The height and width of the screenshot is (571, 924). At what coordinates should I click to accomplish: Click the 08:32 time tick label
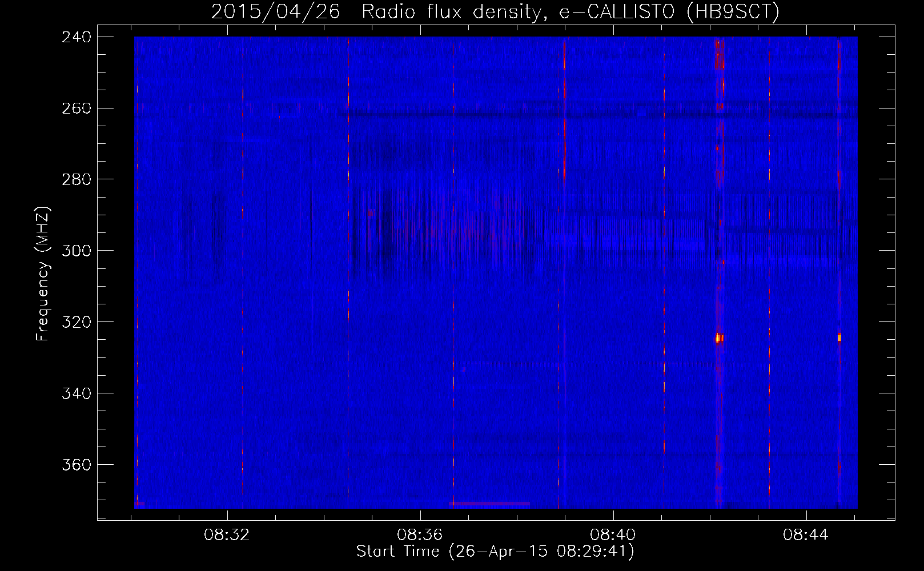pyautogui.click(x=227, y=535)
